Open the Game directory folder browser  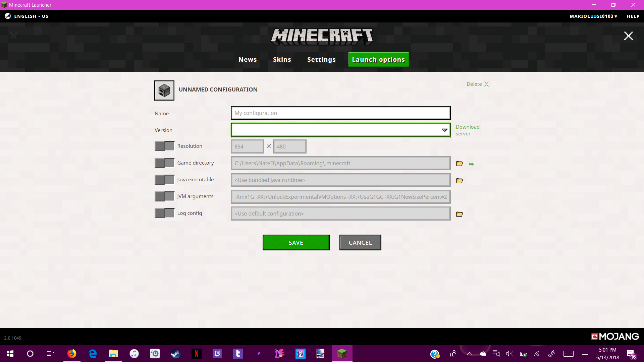tap(460, 164)
